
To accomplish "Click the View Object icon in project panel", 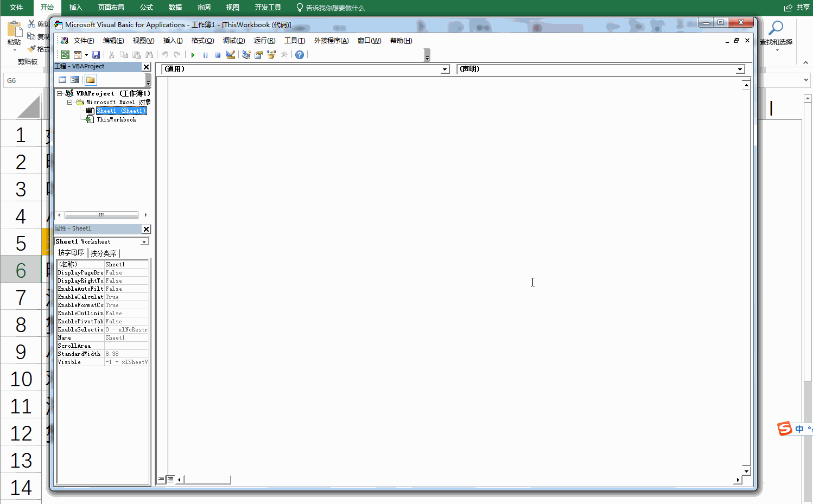I will [75, 80].
